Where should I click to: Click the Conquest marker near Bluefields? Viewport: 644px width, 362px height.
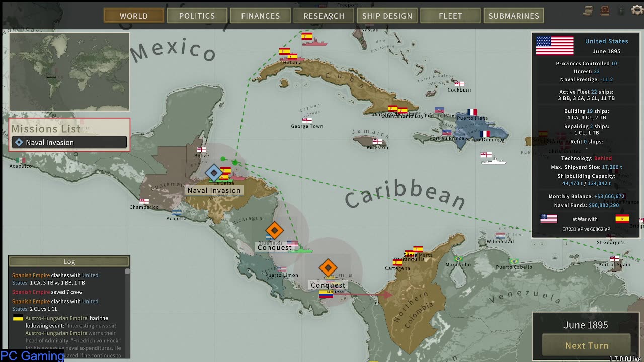click(274, 231)
